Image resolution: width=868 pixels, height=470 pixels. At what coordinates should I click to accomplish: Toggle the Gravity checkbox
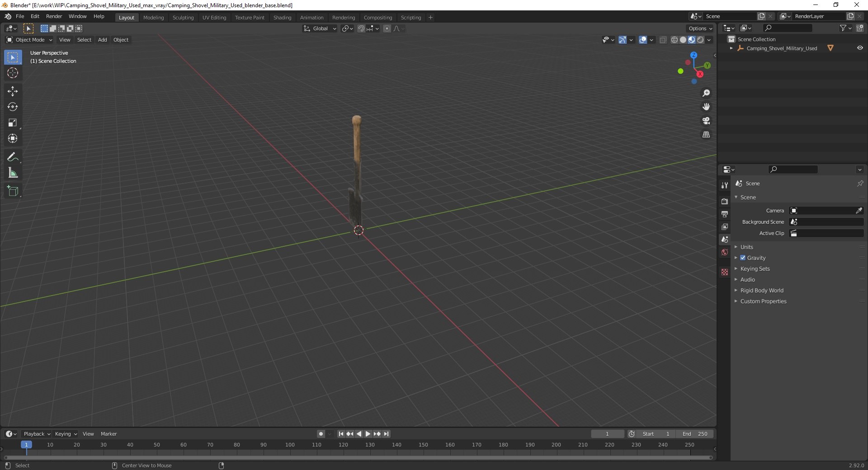(x=743, y=258)
